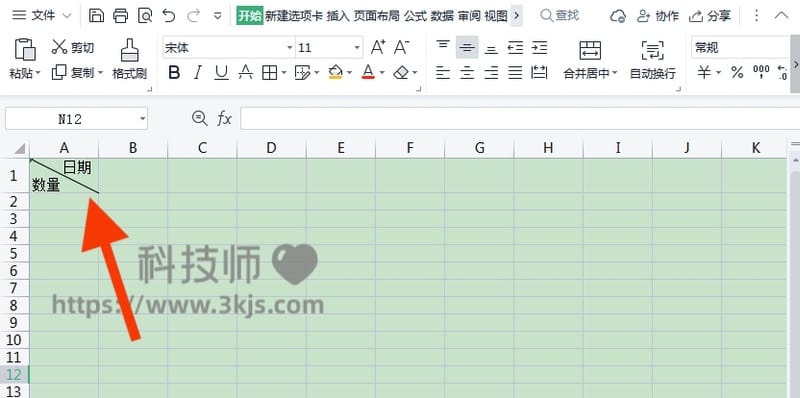This screenshot has width=800, height=398.
Task: Switch to the 开始 tab
Action: [249, 16]
